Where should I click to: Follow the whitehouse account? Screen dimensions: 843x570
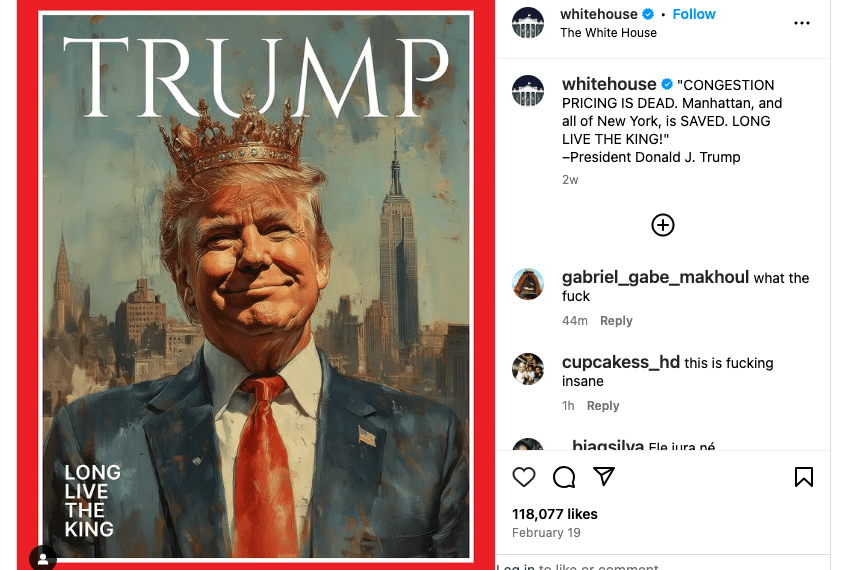[694, 14]
